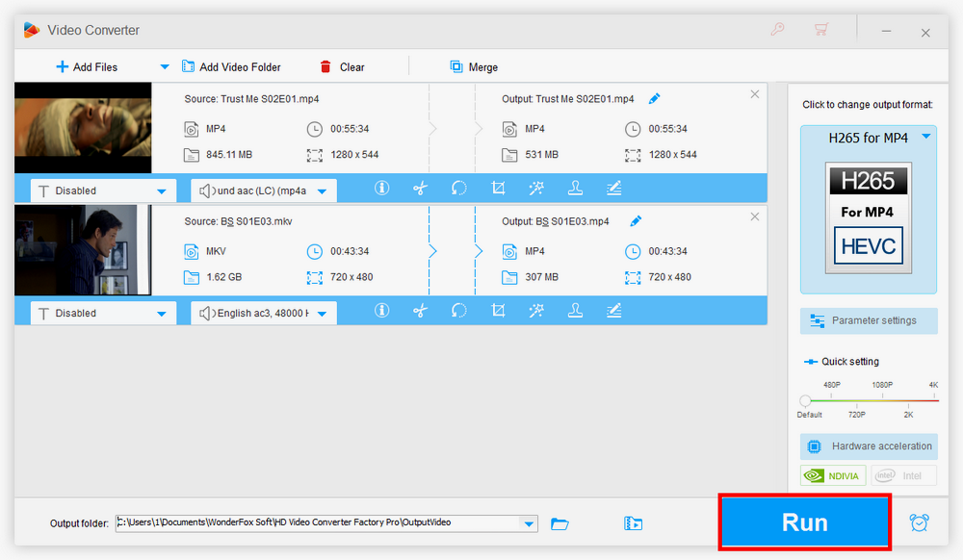Image resolution: width=963 pixels, height=560 pixels.
Task: Open audio track dropdown English ac3
Action: pyautogui.click(x=264, y=313)
